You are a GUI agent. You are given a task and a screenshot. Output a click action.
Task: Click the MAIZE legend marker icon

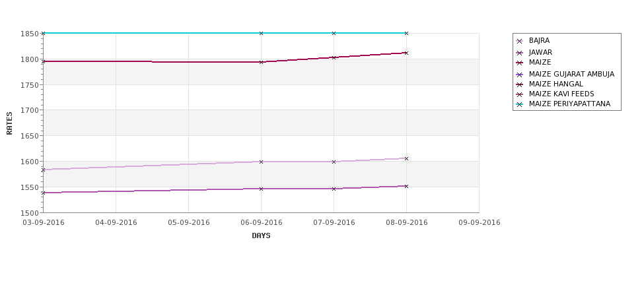(520, 63)
